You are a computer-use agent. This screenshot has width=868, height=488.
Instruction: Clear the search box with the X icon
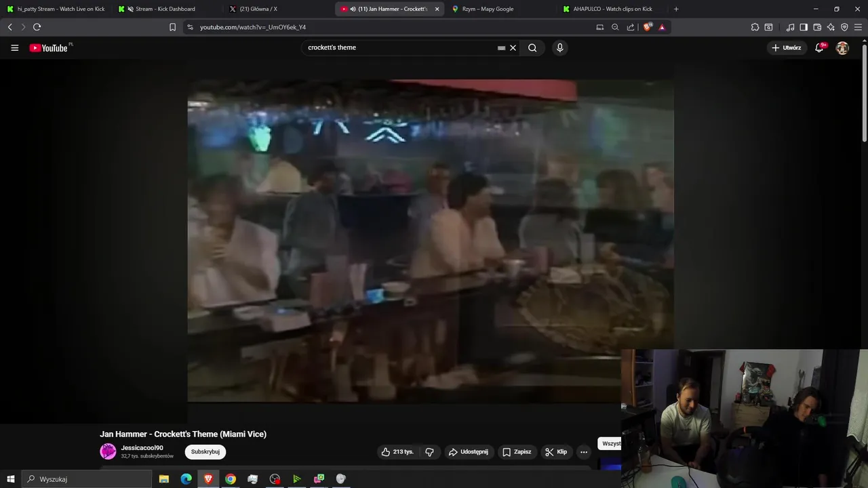click(x=513, y=48)
